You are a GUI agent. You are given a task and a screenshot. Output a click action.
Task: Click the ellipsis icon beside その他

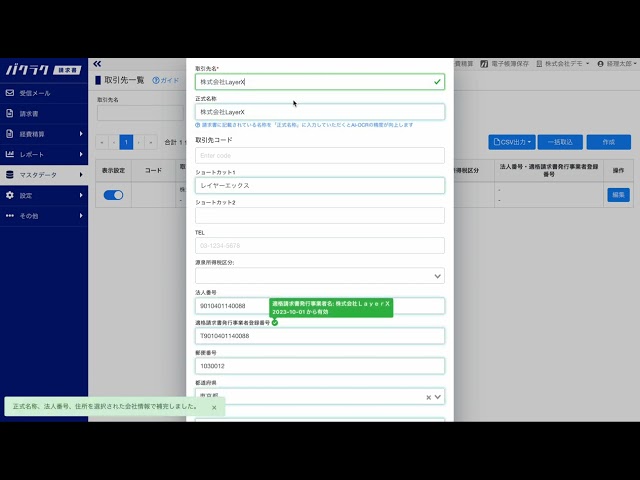(10, 216)
